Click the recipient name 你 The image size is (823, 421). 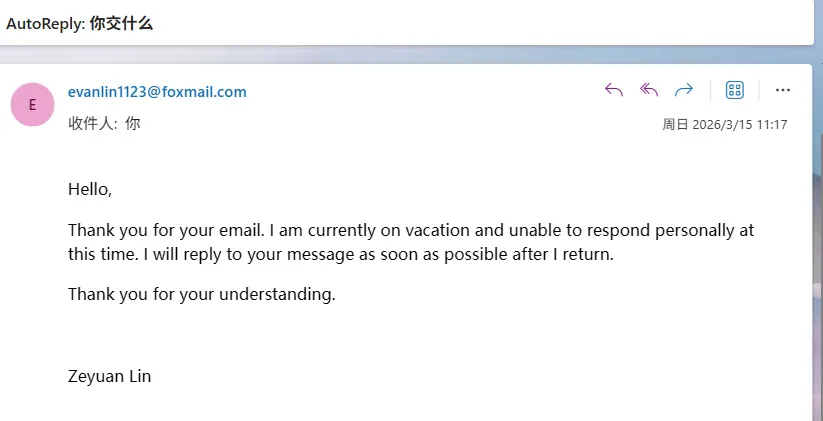(x=133, y=124)
